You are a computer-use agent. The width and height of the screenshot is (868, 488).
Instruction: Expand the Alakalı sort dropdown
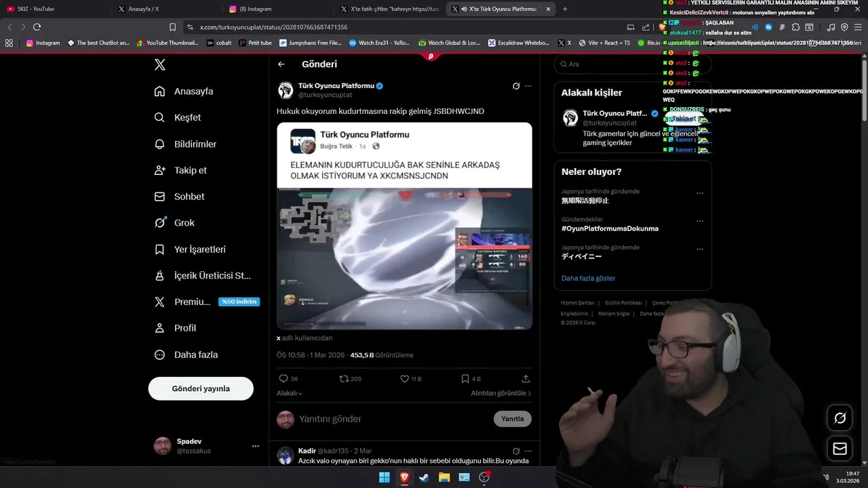(x=290, y=393)
